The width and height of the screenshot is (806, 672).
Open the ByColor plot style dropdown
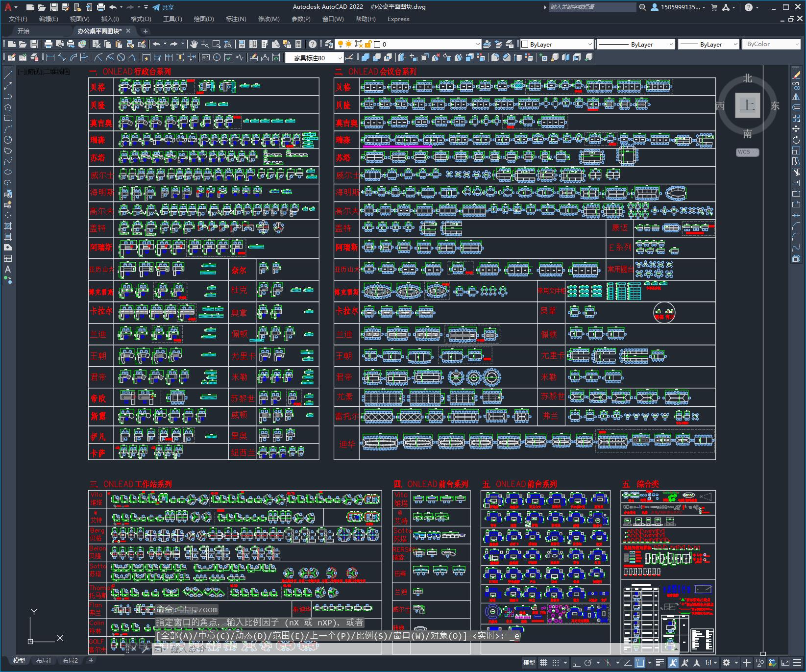pyautogui.click(x=772, y=44)
